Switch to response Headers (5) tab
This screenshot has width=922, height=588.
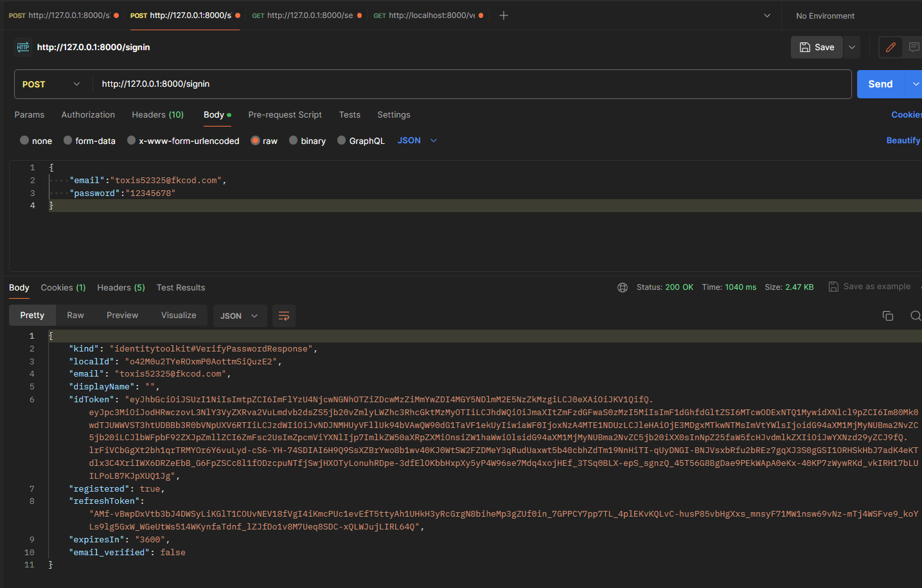(121, 287)
